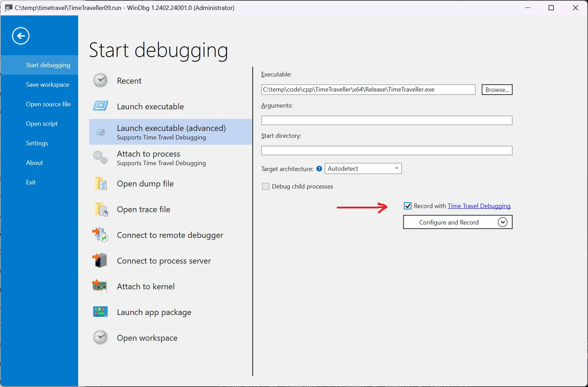Select Connect to process server label

coord(164,261)
